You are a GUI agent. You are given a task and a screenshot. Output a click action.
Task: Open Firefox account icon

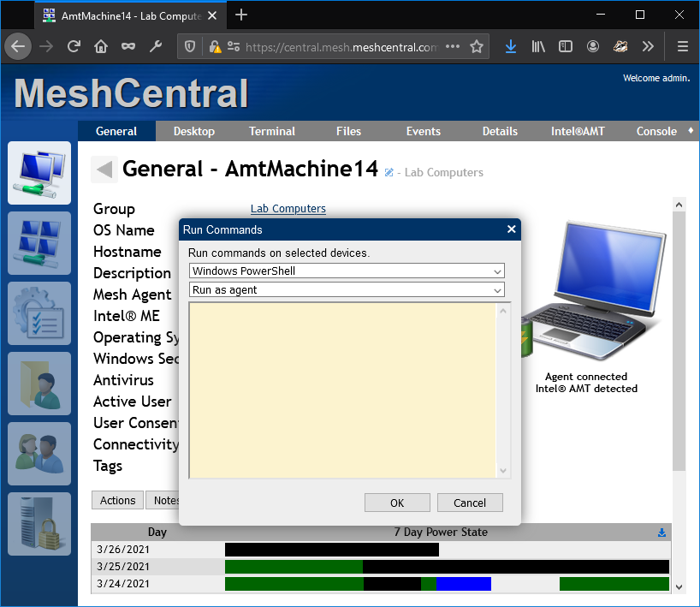point(593,46)
